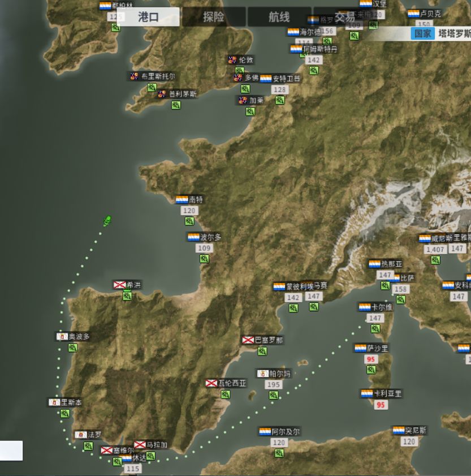Click price 120 under 突尼斯

(409, 441)
